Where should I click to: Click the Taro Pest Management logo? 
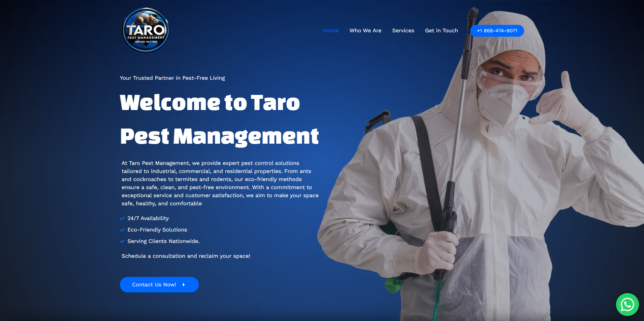point(146,30)
